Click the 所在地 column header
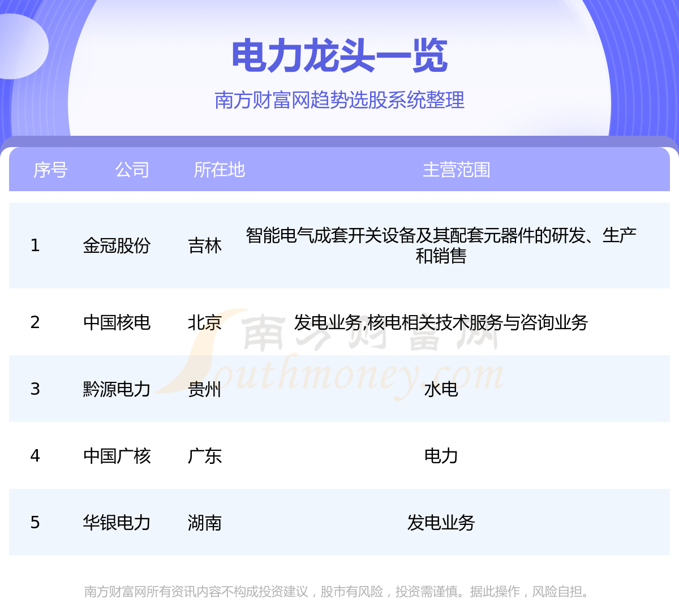The image size is (679, 616). tap(219, 170)
